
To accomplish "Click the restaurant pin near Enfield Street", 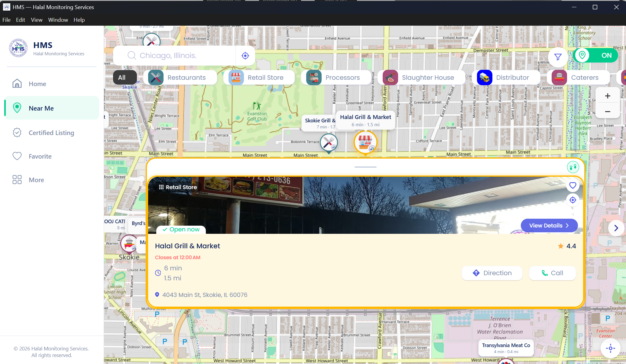I will (x=151, y=40).
